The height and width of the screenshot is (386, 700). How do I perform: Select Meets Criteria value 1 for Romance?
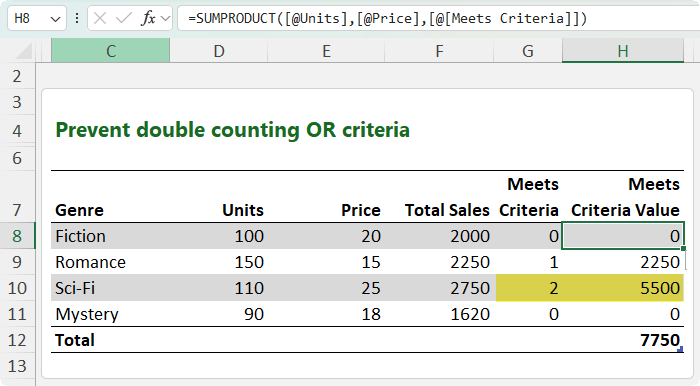click(x=529, y=262)
